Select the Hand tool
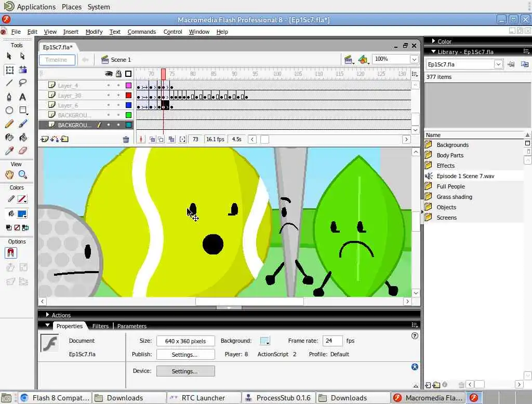 [x=9, y=174]
